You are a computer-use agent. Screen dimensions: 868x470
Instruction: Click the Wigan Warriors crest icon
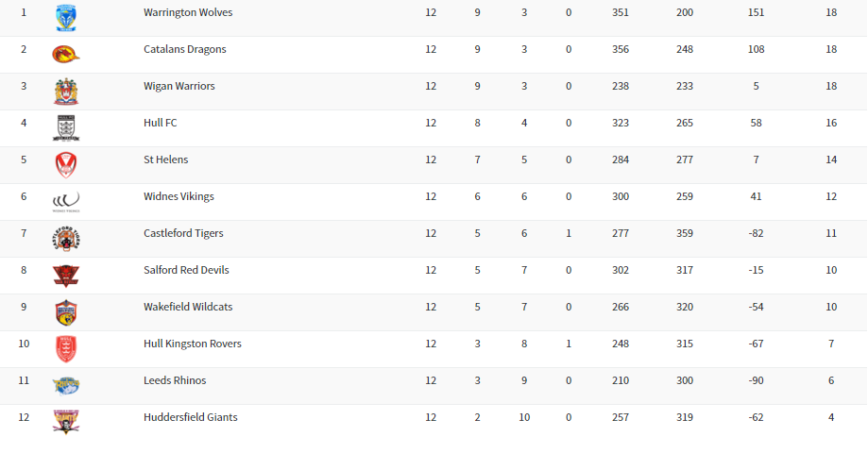pyautogui.click(x=66, y=91)
